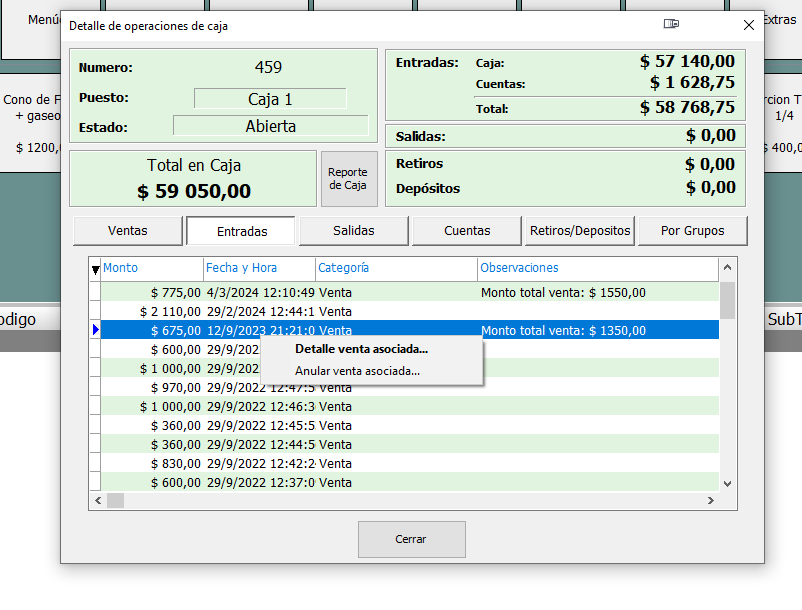Select the row with amount $ 775,00

(x=409, y=292)
